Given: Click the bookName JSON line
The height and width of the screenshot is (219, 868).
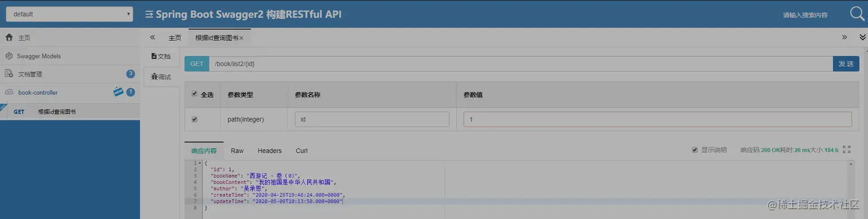Looking at the screenshot, I should (256, 176).
